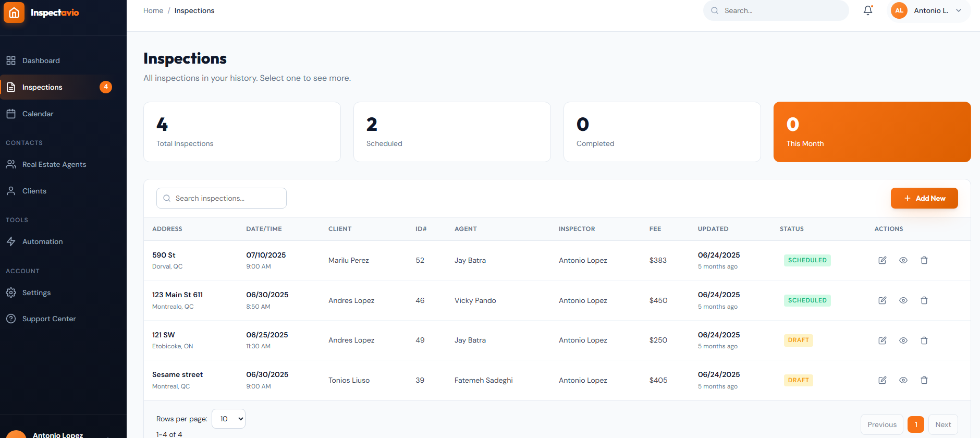
Task: Click agent Vicky Pando
Action: 475,300
